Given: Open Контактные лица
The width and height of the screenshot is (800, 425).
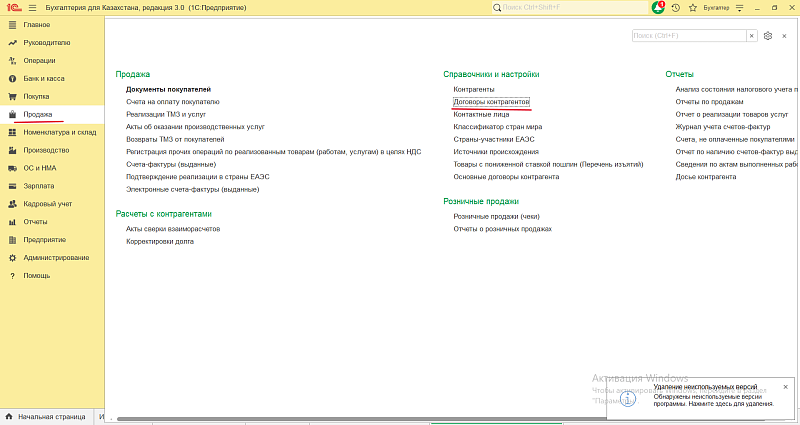Looking at the screenshot, I should [481, 114].
